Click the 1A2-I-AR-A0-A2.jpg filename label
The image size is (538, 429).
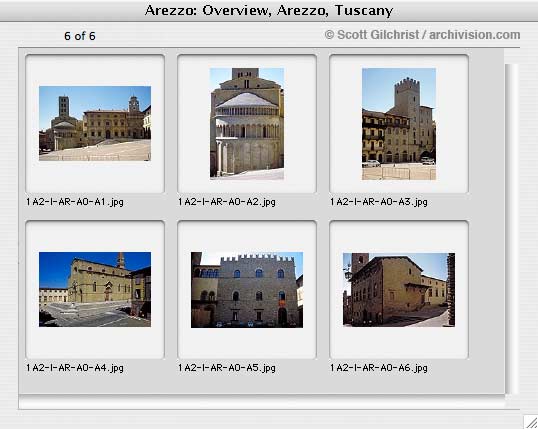pyautogui.click(x=227, y=202)
